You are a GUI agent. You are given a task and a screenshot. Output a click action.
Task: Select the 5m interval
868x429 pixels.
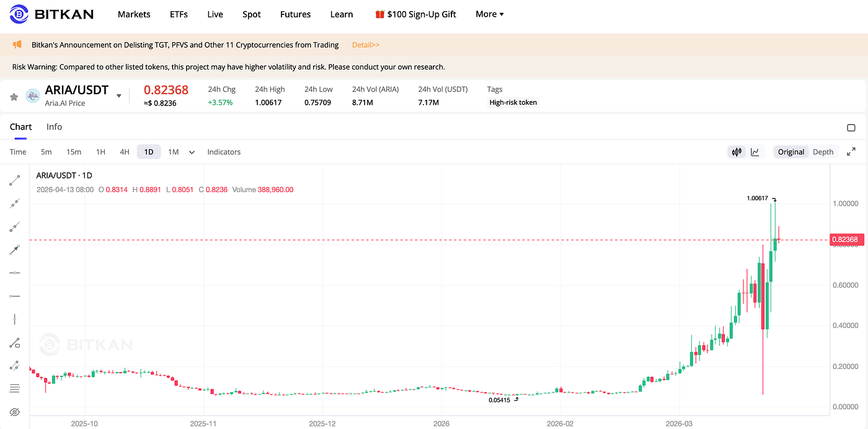tap(46, 152)
